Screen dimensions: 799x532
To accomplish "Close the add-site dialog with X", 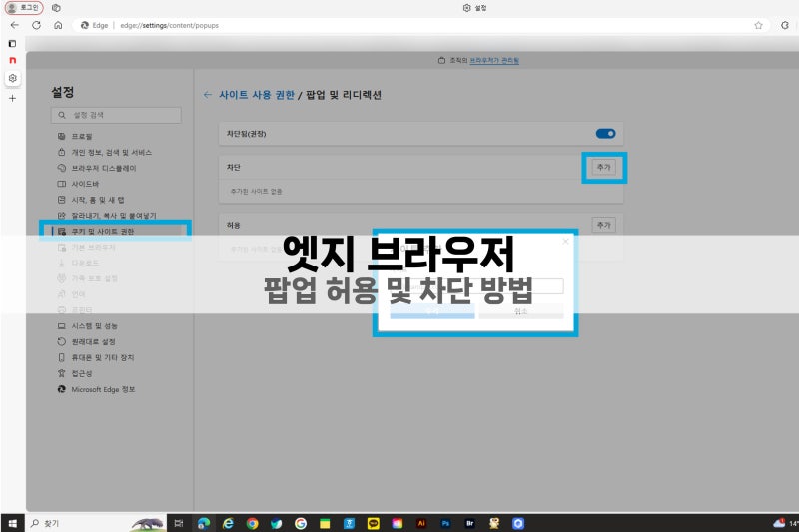I will tap(565, 242).
